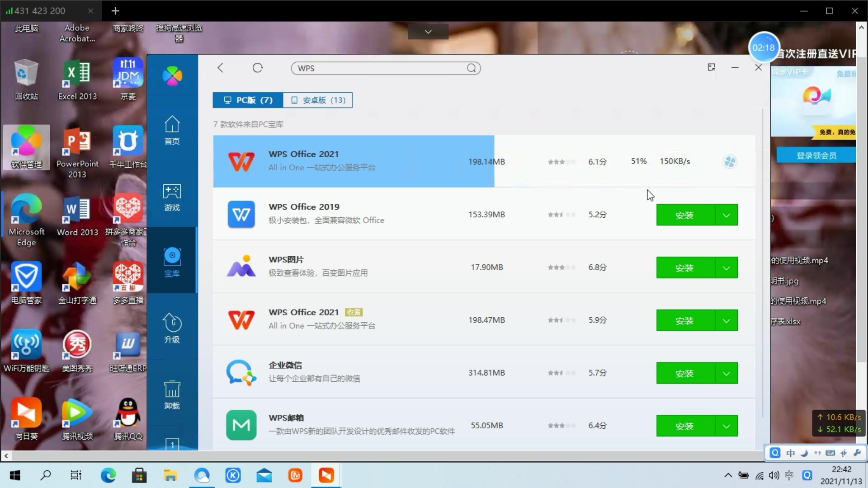Screen dimensions: 868x488
Task: Select the 安卓版 tab
Action: (318, 100)
